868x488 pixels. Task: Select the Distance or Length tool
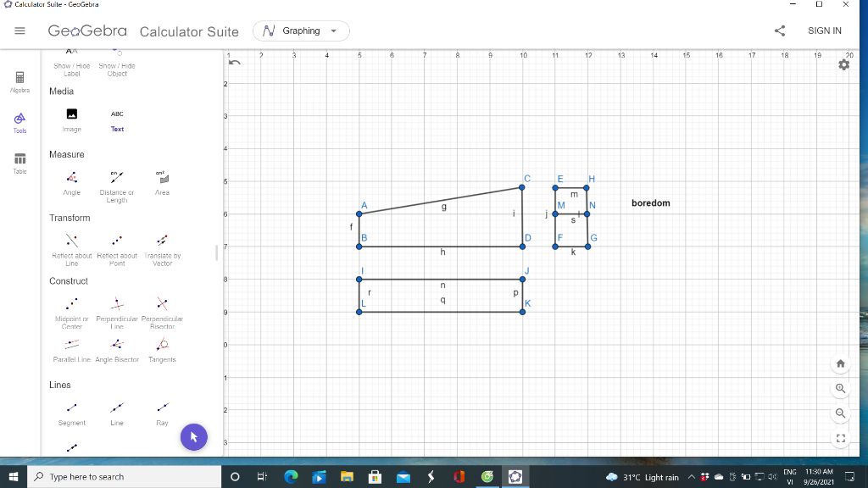tap(117, 187)
